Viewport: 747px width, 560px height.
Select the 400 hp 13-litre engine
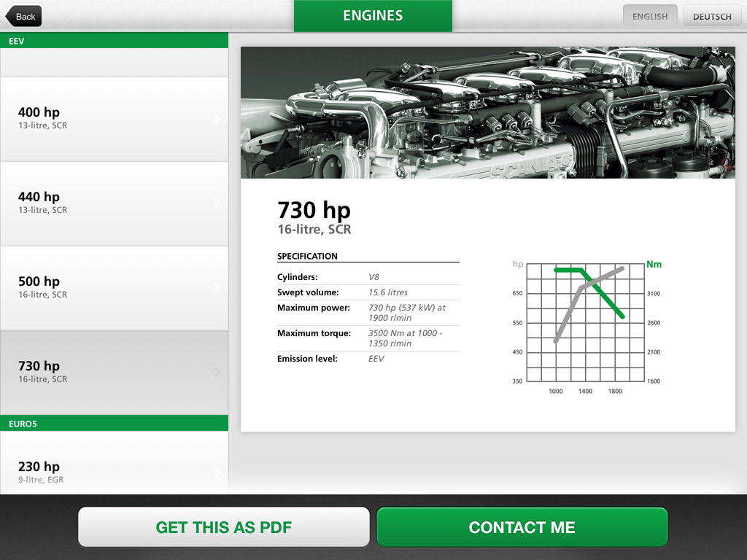(114, 118)
